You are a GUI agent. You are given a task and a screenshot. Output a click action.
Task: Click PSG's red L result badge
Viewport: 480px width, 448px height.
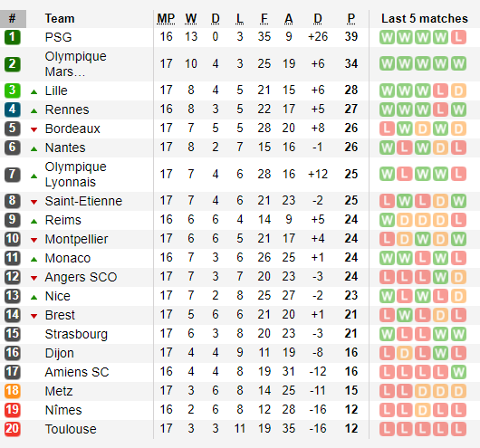[458, 37]
